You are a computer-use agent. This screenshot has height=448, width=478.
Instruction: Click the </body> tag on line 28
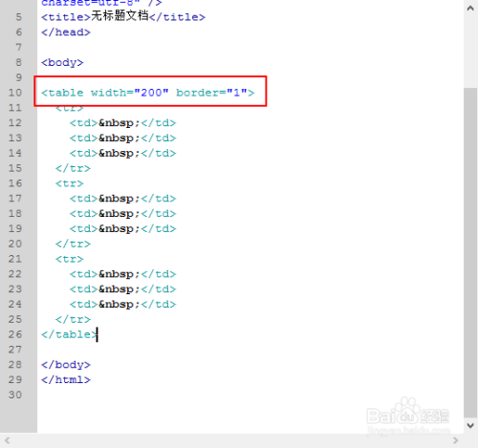pyautogui.click(x=66, y=365)
